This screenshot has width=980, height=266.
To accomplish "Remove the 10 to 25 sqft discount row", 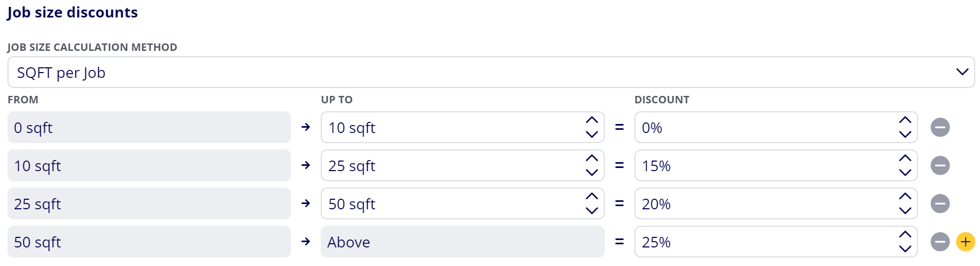I will pos(940,165).
